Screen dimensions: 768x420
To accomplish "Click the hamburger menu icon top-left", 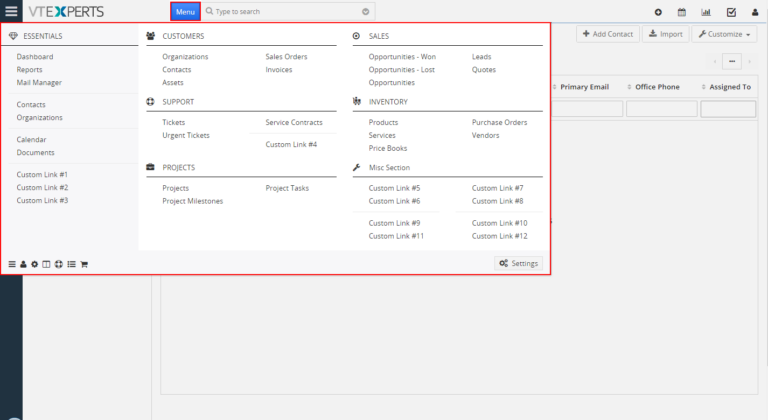I will [11, 12].
